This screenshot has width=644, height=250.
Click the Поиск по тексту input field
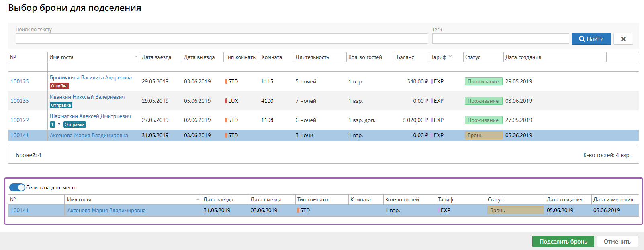tap(222, 39)
